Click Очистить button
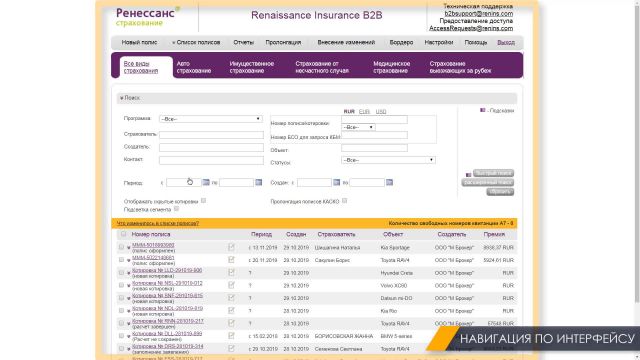 (x=500, y=192)
